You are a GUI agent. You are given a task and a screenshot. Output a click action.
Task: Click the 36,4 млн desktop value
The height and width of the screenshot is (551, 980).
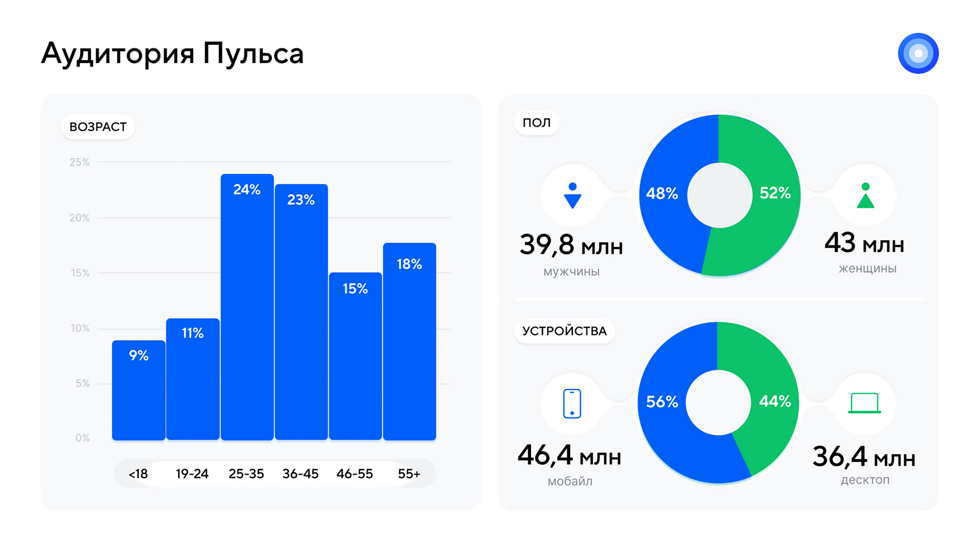click(x=864, y=456)
